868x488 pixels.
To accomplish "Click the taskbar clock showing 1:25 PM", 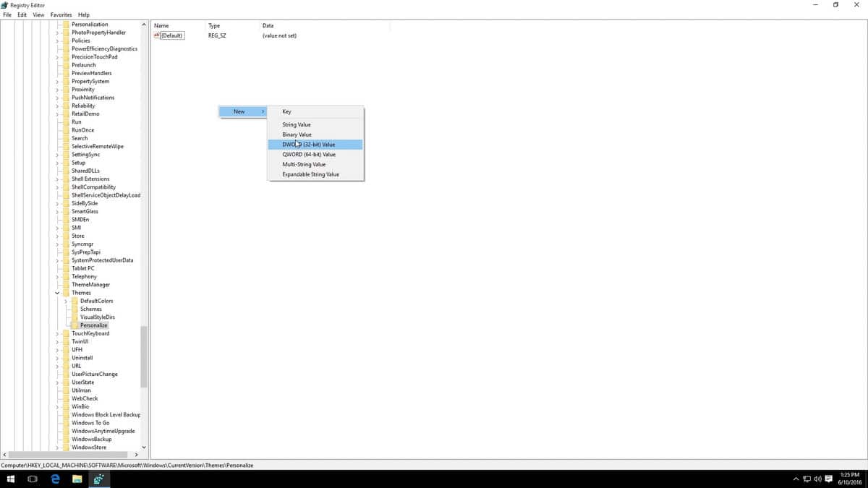I will coord(848,479).
